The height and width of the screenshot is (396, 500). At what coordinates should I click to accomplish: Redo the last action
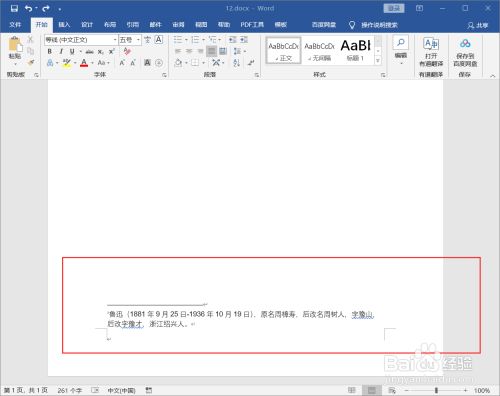[x=46, y=8]
